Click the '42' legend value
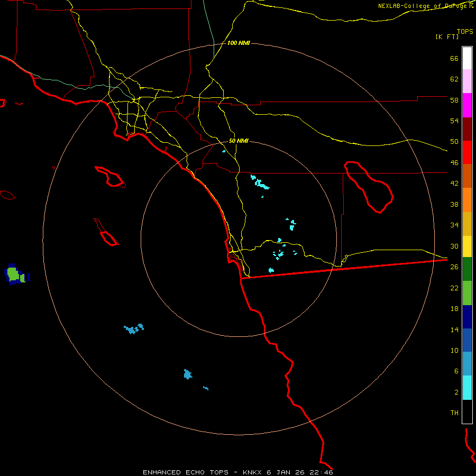 (x=454, y=184)
